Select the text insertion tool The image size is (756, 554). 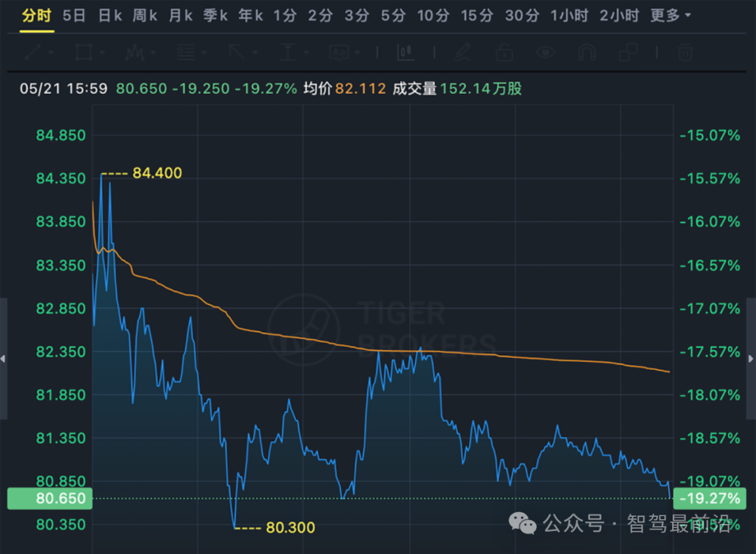coord(288,53)
